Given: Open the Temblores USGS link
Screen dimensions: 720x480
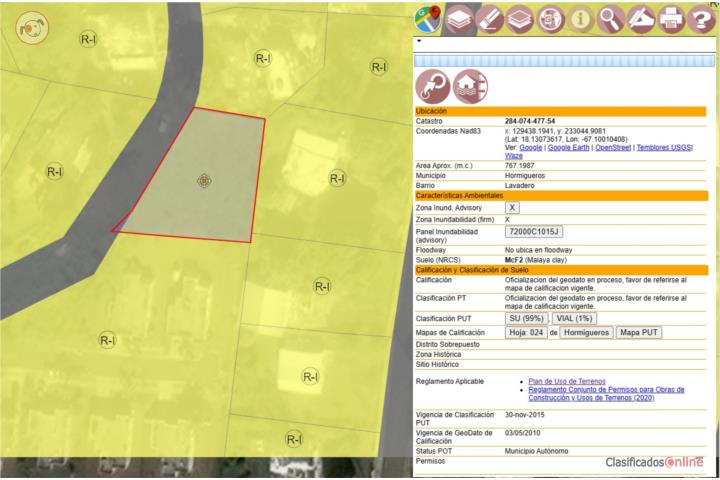Looking at the screenshot, I should point(664,147).
